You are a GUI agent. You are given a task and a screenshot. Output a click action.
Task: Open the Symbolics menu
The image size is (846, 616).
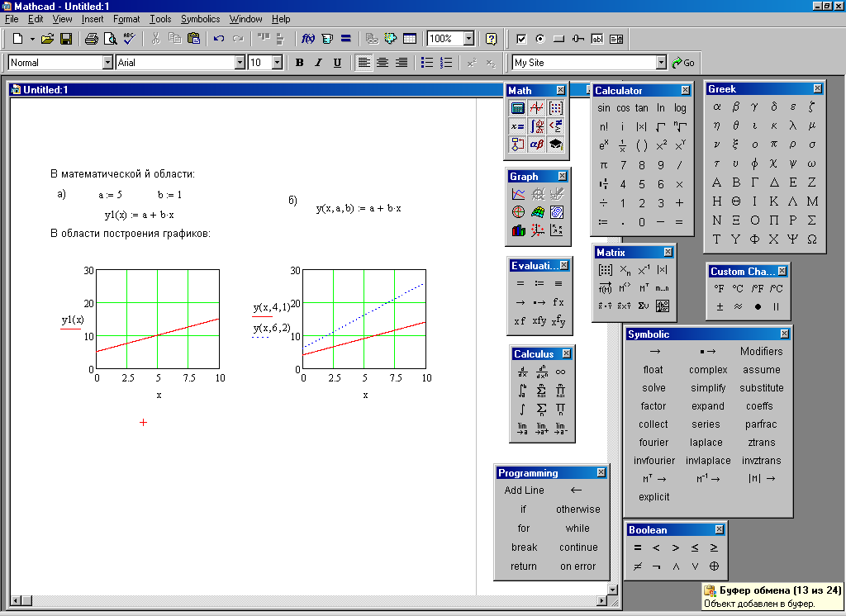tap(200, 19)
